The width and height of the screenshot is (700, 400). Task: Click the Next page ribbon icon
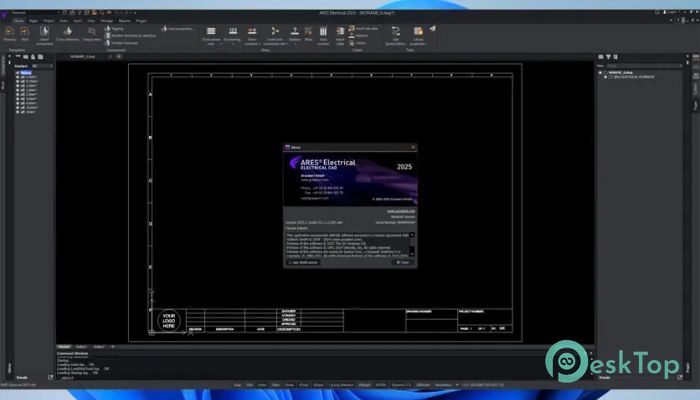(x=25, y=33)
